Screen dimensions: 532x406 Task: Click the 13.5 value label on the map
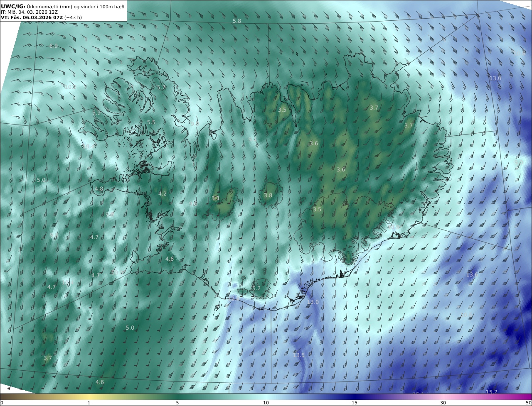pyautogui.click(x=299, y=355)
